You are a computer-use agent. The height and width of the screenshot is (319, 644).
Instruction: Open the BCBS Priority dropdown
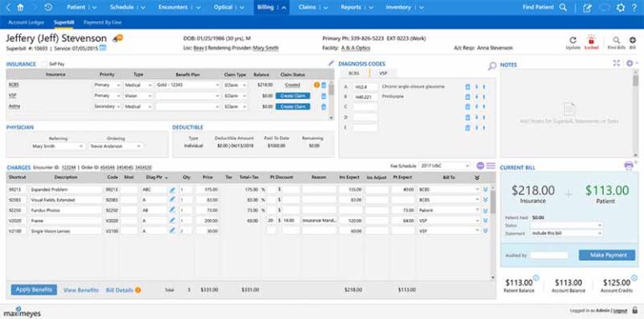tap(106, 85)
